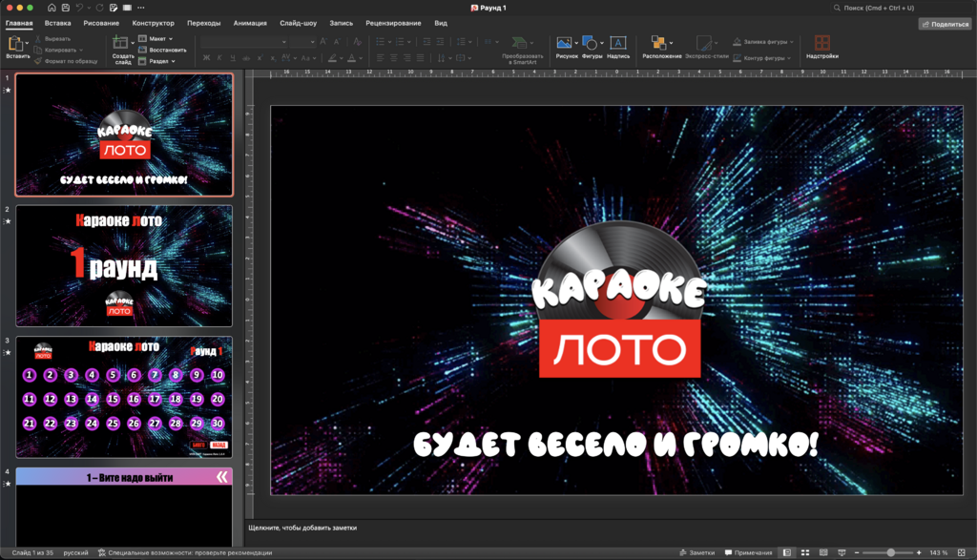The height and width of the screenshot is (560, 977).
Task: Select slide 2 thumbnail '1 раунд'
Action: pyautogui.click(x=124, y=266)
